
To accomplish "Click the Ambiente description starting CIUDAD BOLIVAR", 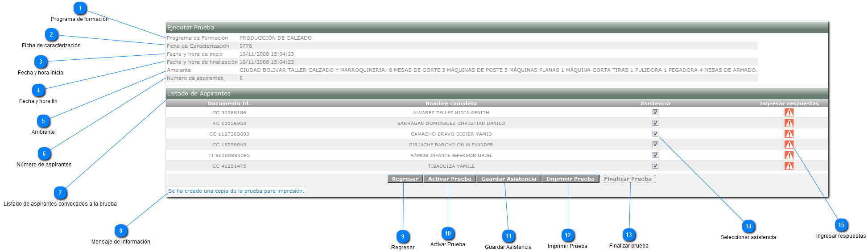I will pyautogui.click(x=498, y=70).
